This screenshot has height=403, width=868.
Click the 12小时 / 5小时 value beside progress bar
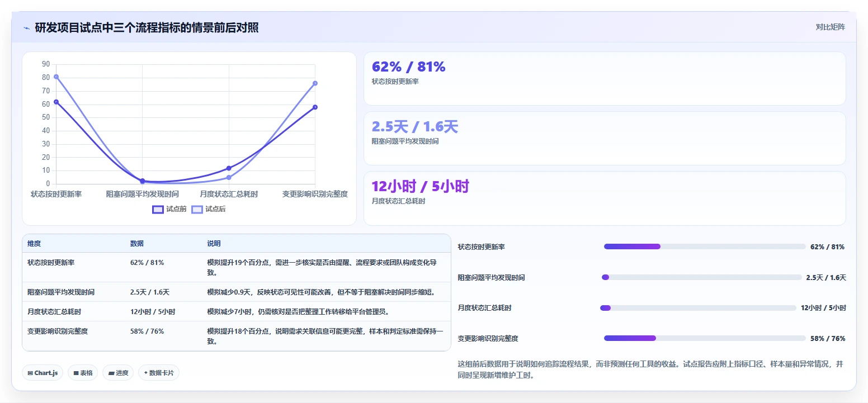[x=823, y=308]
